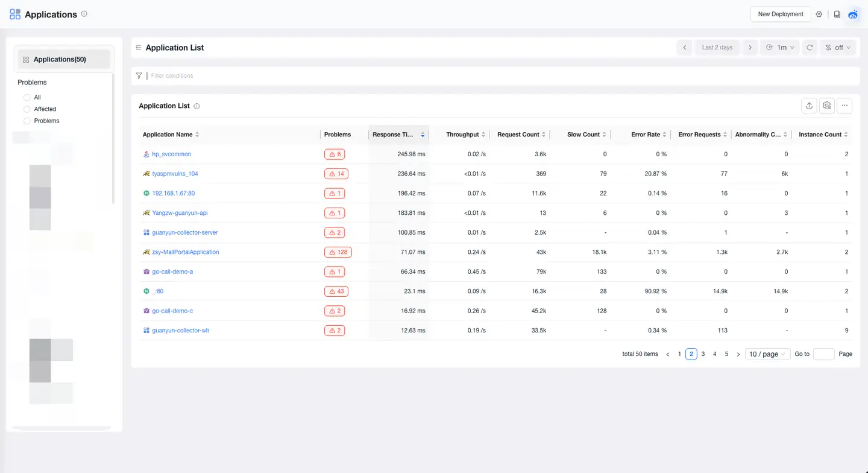This screenshot has width=868, height=473.
Task: Select the Problems radio button
Action: point(27,121)
